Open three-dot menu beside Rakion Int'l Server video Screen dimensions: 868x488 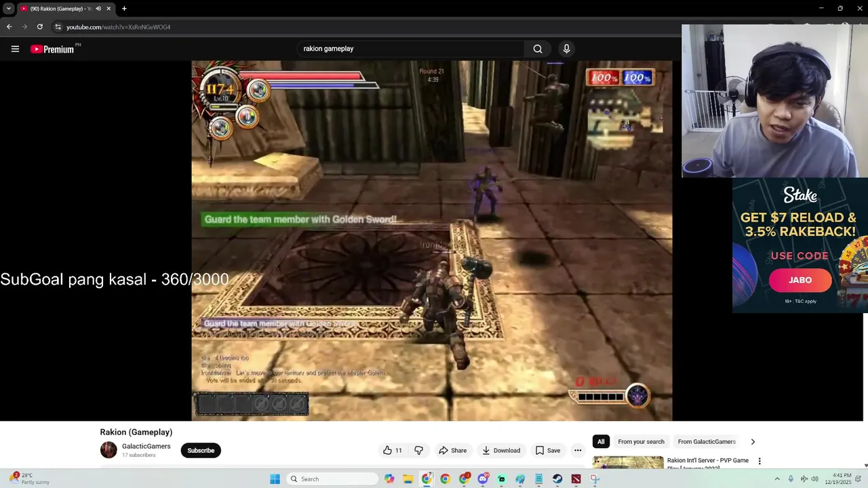(759, 461)
